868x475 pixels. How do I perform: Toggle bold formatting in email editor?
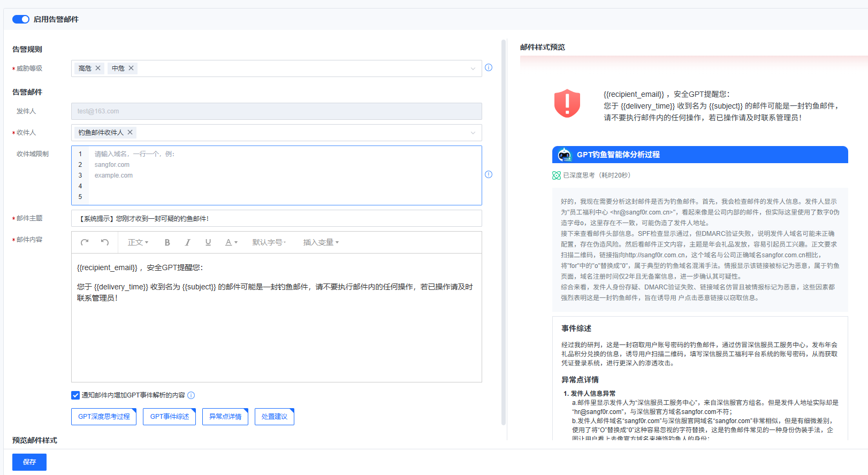(167, 242)
